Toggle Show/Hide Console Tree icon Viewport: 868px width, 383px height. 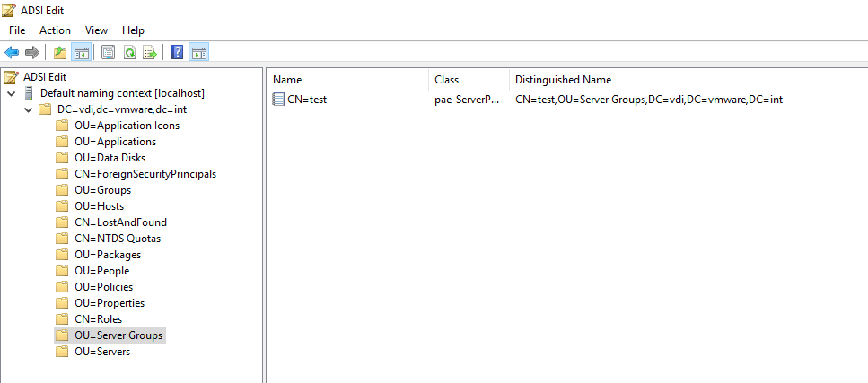point(82,53)
